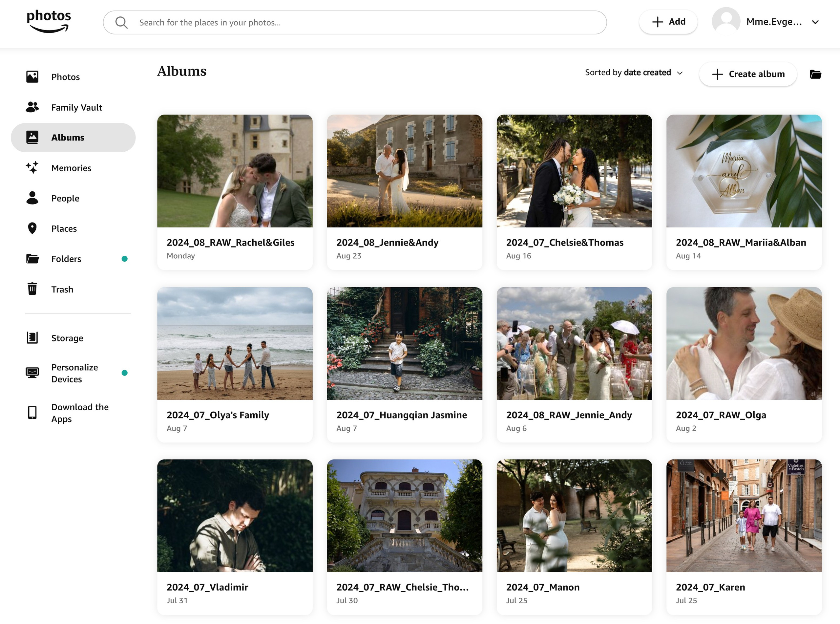Open Places from the sidebar
Screen dimensions: 840x624
64,228
